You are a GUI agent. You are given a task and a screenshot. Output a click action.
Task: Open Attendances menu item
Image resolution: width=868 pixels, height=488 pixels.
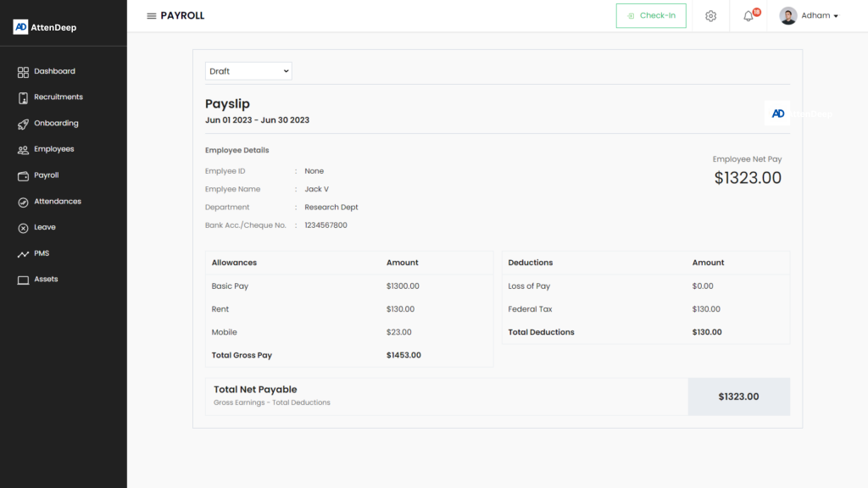(x=58, y=202)
